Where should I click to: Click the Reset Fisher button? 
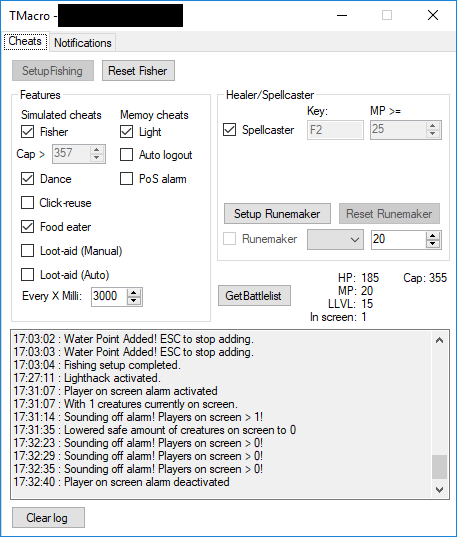[138, 71]
